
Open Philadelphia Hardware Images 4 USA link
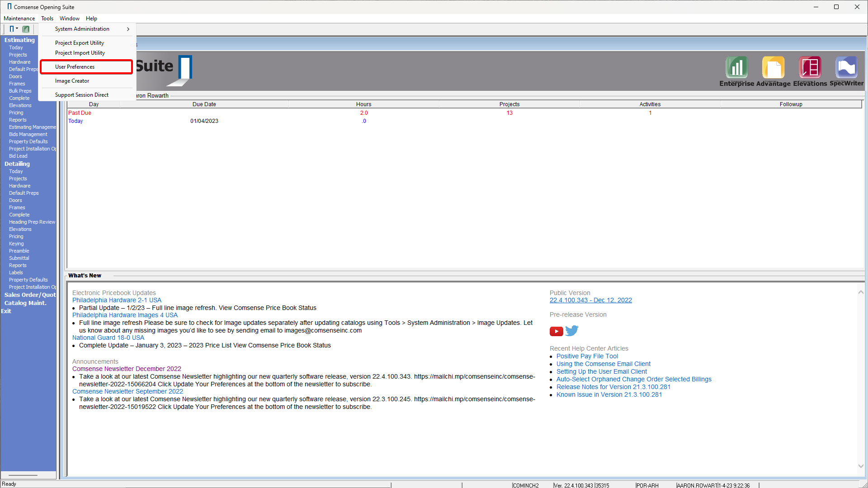[x=125, y=315]
